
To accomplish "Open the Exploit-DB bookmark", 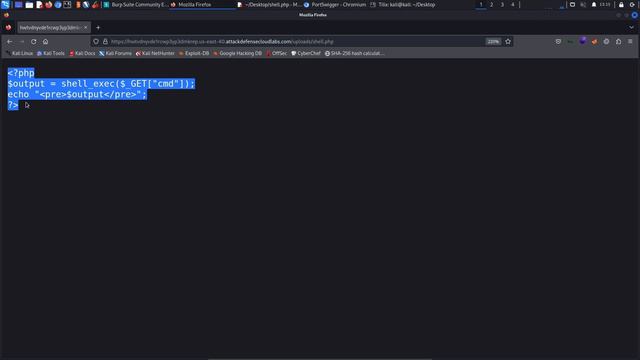I will (194, 53).
